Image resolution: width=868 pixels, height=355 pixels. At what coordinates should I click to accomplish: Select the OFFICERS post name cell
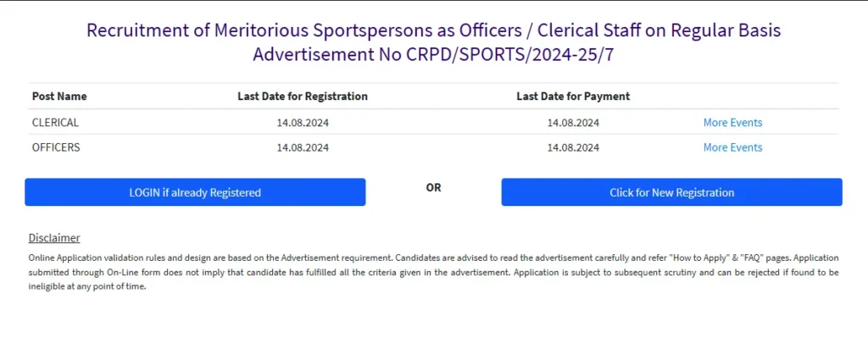pos(56,147)
